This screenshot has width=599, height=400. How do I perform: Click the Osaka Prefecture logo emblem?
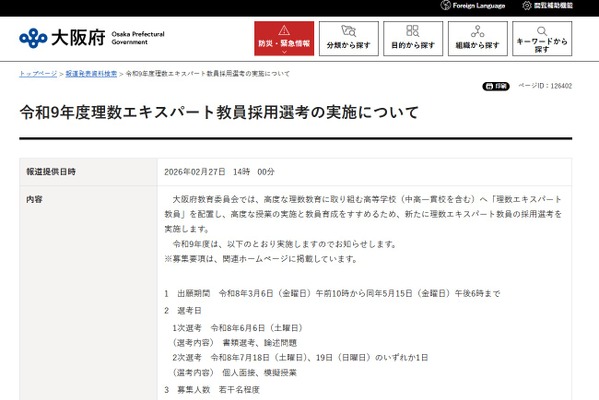[33, 38]
